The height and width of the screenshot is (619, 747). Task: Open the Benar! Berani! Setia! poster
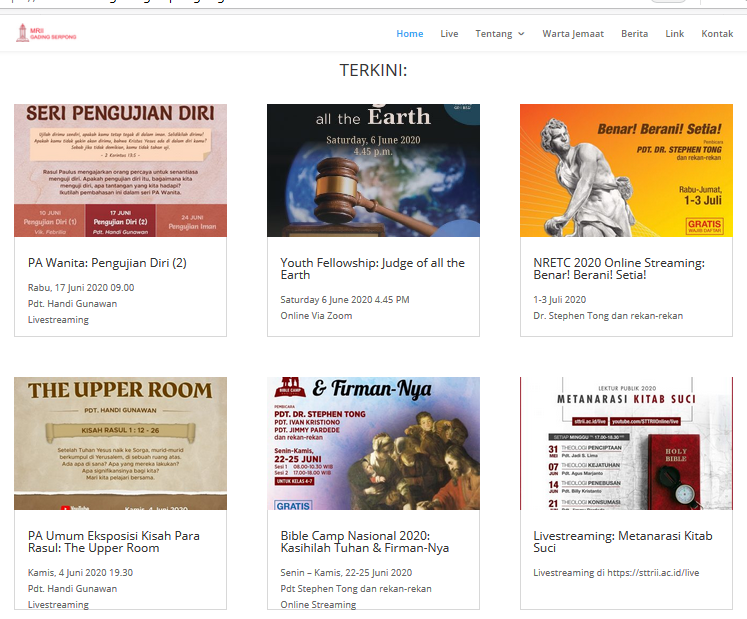626,171
